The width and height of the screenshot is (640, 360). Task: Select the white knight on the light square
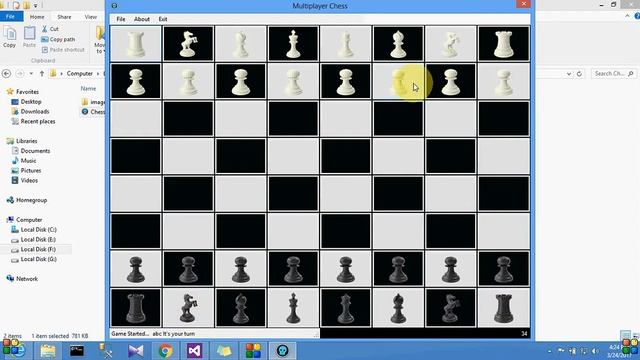pos(451,44)
